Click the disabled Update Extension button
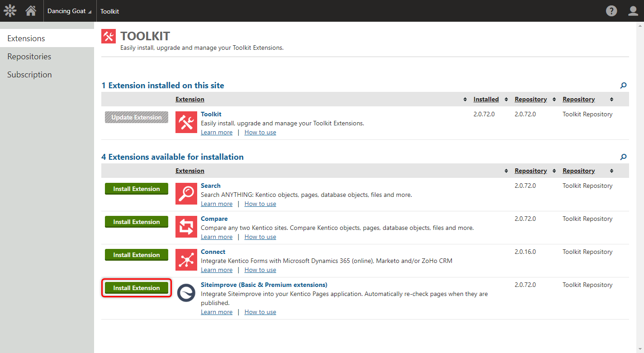Screen dimensions: 644x353 (x=137, y=117)
